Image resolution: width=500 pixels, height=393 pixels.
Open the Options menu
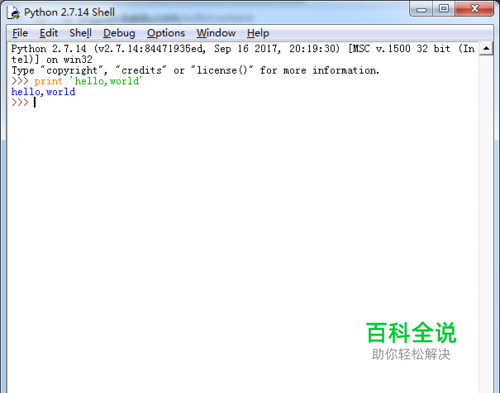pyautogui.click(x=166, y=33)
